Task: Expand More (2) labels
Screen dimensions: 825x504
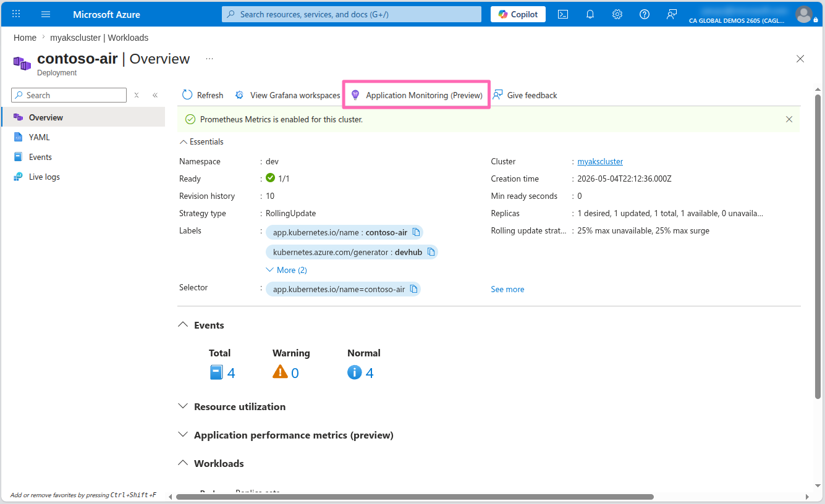Action: 286,270
